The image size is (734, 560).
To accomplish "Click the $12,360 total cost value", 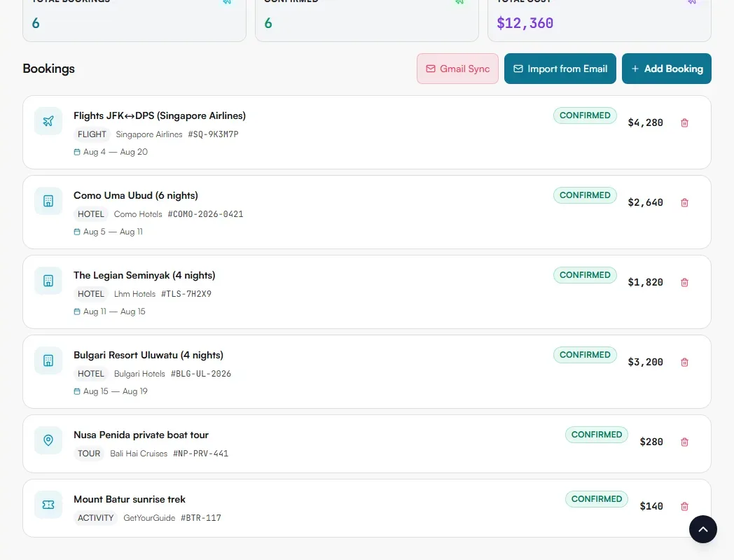I will (x=525, y=23).
